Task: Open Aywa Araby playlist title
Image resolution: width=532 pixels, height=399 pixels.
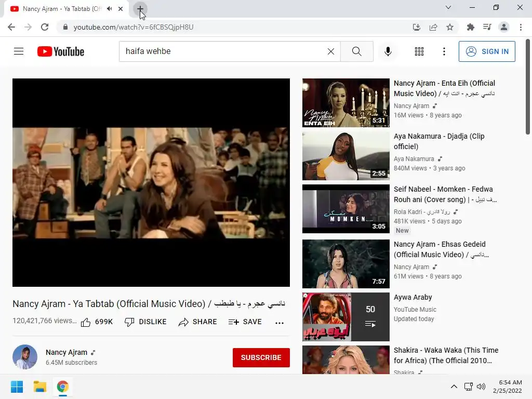Action: (413, 297)
